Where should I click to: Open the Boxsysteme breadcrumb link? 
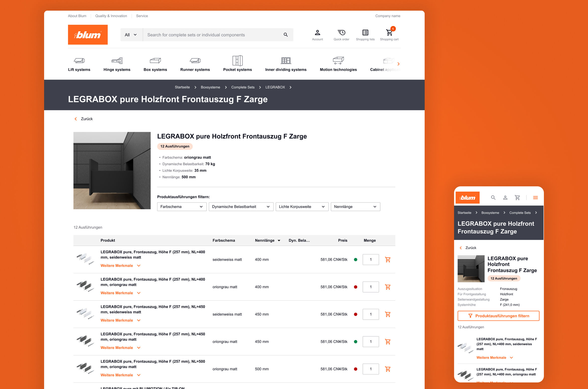click(210, 87)
